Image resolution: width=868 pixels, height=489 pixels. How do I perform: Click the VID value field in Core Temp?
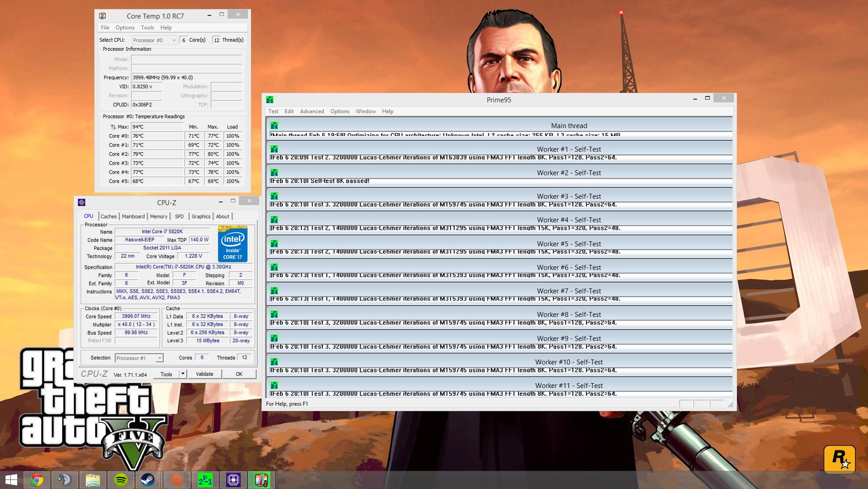click(146, 87)
